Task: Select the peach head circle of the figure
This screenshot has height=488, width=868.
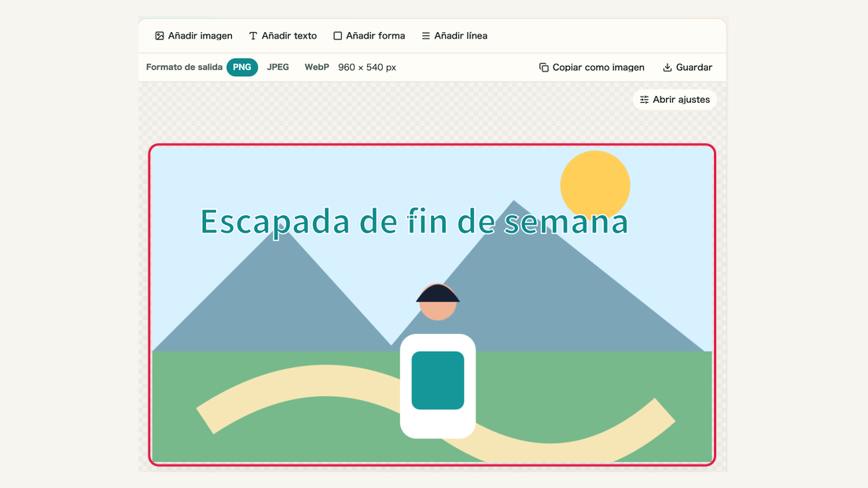Action: [438, 311]
